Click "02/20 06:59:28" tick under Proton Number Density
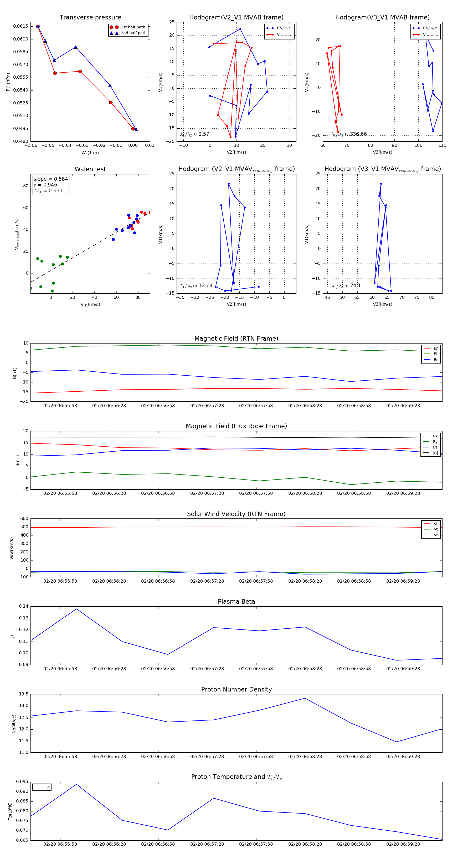The image size is (473, 868). tap(403, 756)
